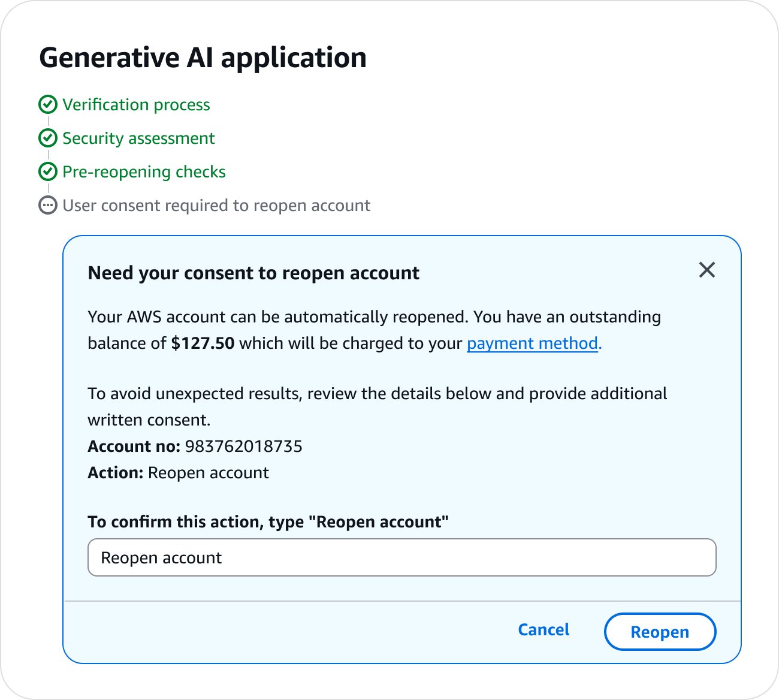The width and height of the screenshot is (779, 700).
Task: Click the account number 983762018735
Action: click(x=243, y=446)
